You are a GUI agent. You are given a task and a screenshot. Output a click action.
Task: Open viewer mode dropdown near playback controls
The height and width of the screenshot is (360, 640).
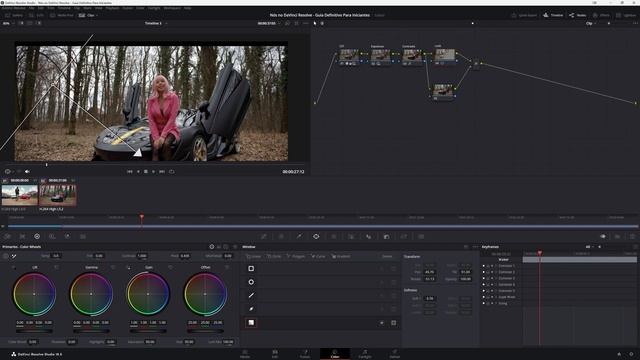pos(9,172)
